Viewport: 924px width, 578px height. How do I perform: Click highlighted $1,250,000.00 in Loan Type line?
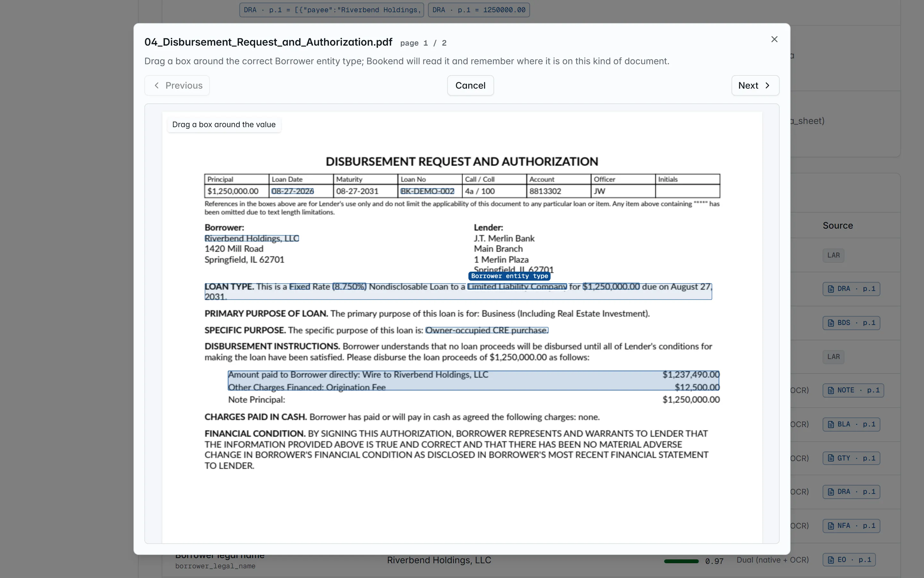(611, 286)
